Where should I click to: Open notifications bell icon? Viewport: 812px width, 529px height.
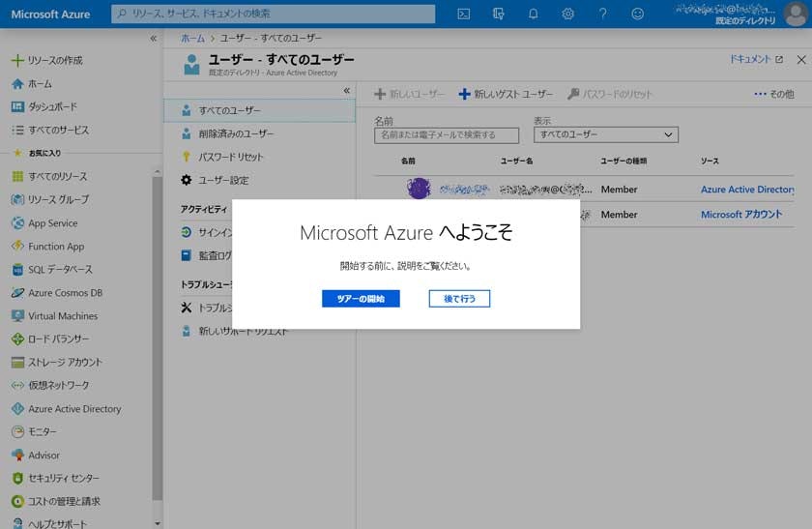click(533, 14)
